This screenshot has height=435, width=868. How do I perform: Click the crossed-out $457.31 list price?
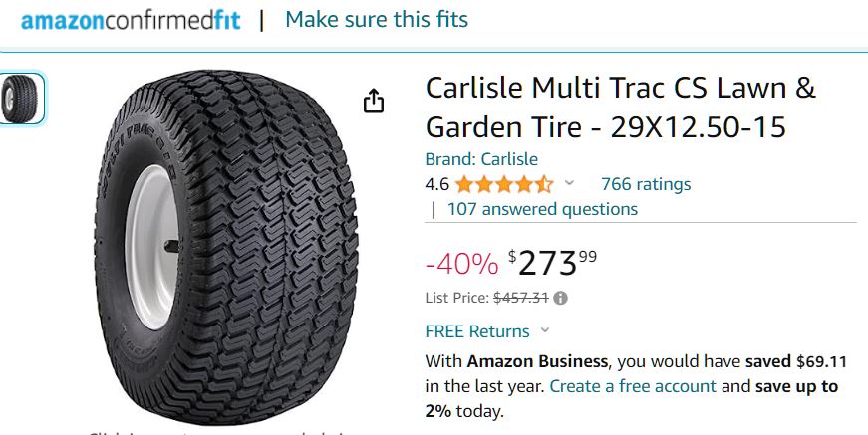[x=521, y=298]
